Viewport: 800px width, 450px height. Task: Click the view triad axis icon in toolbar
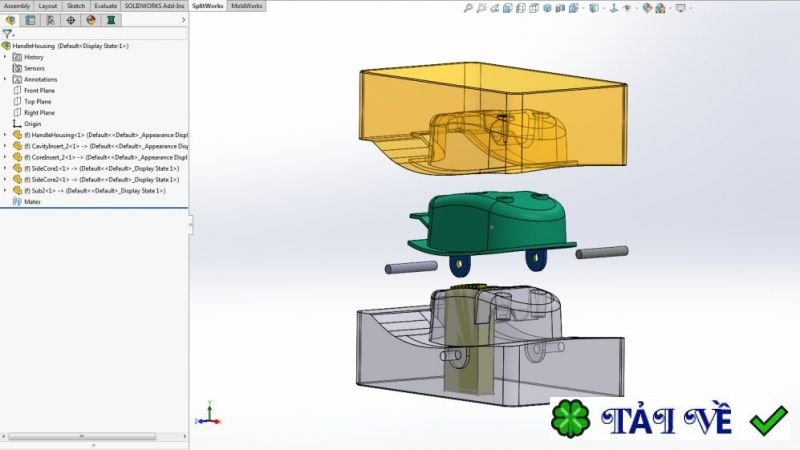(x=614, y=8)
